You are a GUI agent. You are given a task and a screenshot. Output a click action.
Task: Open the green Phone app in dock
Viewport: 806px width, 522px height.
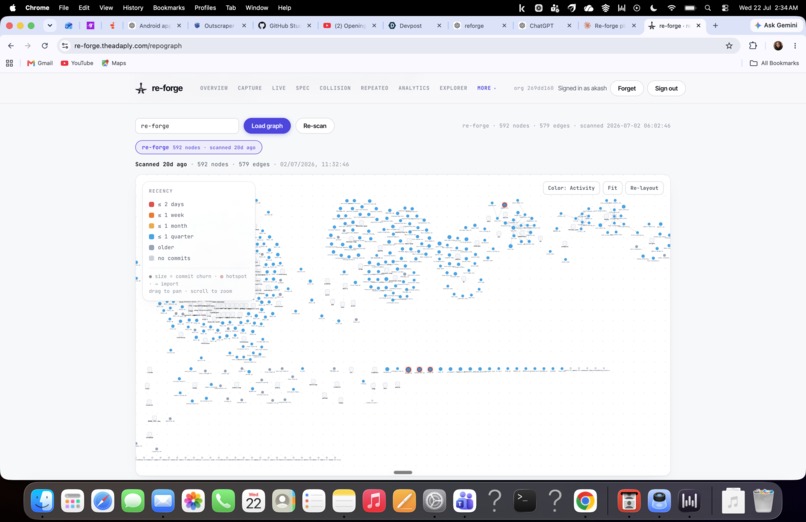pos(223,500)
